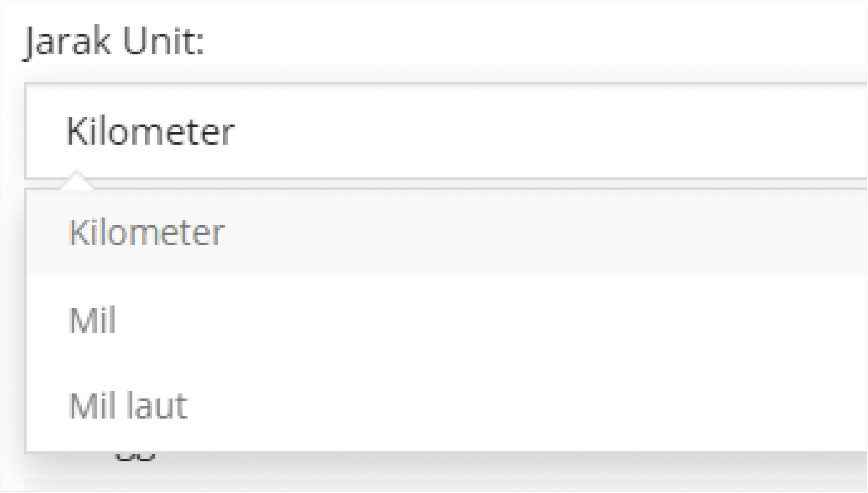Click the Jarak Unit label
Viewport: 868px width, 493px height.
click(x=114, y=43)
